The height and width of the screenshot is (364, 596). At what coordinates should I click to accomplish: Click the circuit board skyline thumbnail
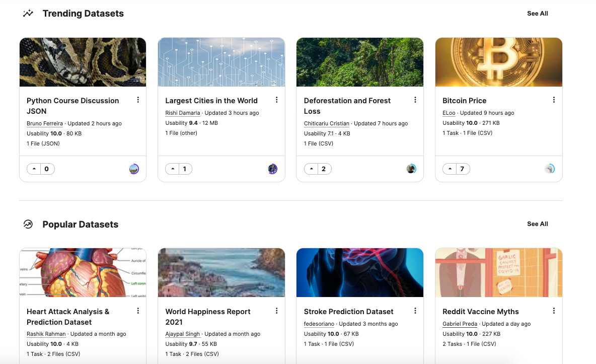coord(221,62)
